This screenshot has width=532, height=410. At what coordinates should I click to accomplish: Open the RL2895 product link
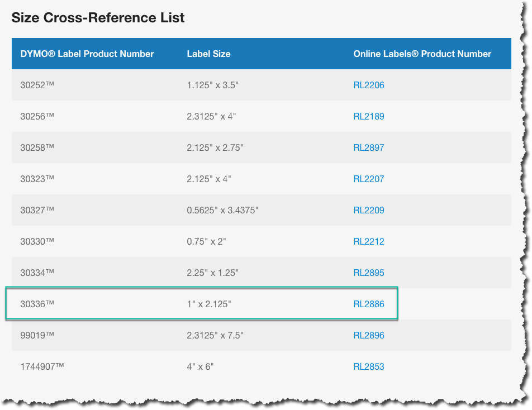[369, 273]
